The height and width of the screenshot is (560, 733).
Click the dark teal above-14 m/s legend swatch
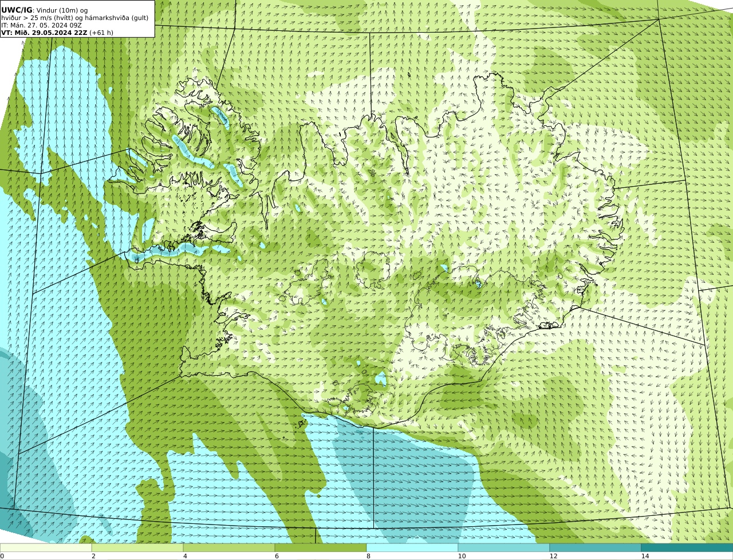tap(687, 547)
